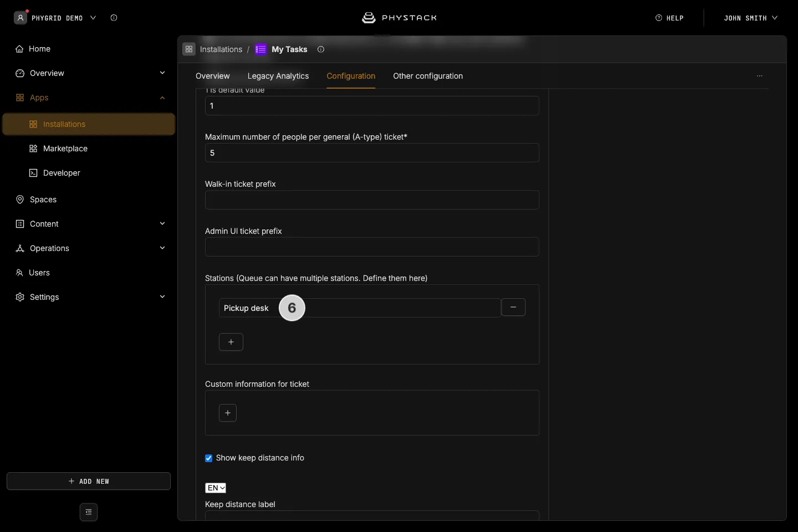Switch to the Legacy Analytics tab
The height and width of the screenshot is (532, 798).
pos(278,76)
